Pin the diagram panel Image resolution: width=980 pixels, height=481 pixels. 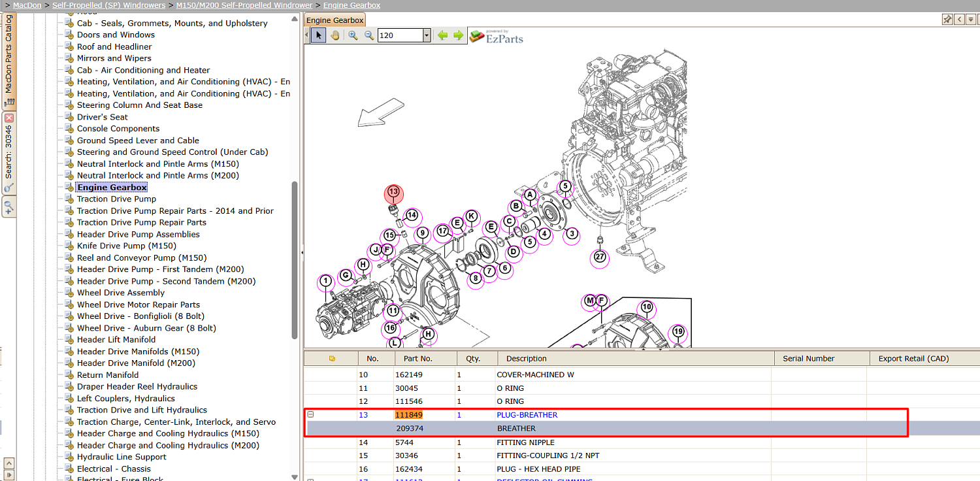coord(947,20)
